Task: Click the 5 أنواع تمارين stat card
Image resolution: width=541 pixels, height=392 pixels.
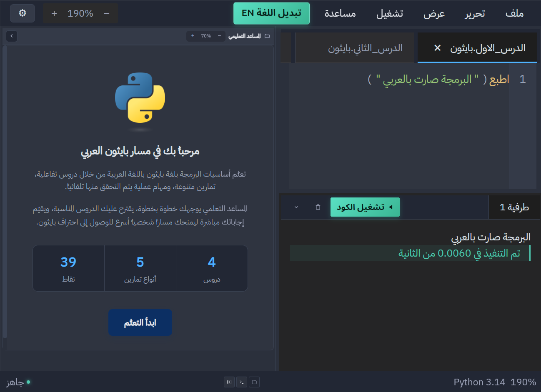Action: [140, 268]
